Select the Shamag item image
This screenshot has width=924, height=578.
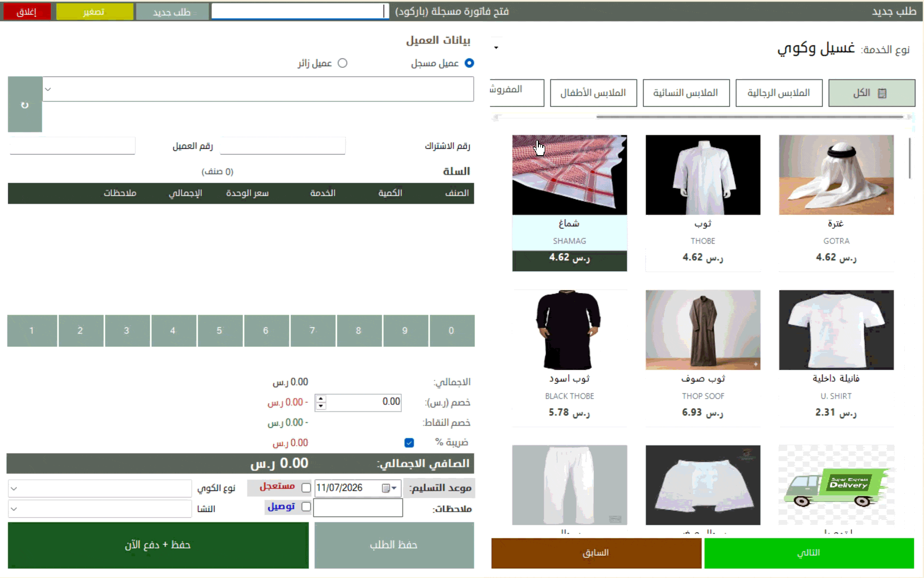click(569, 175)
